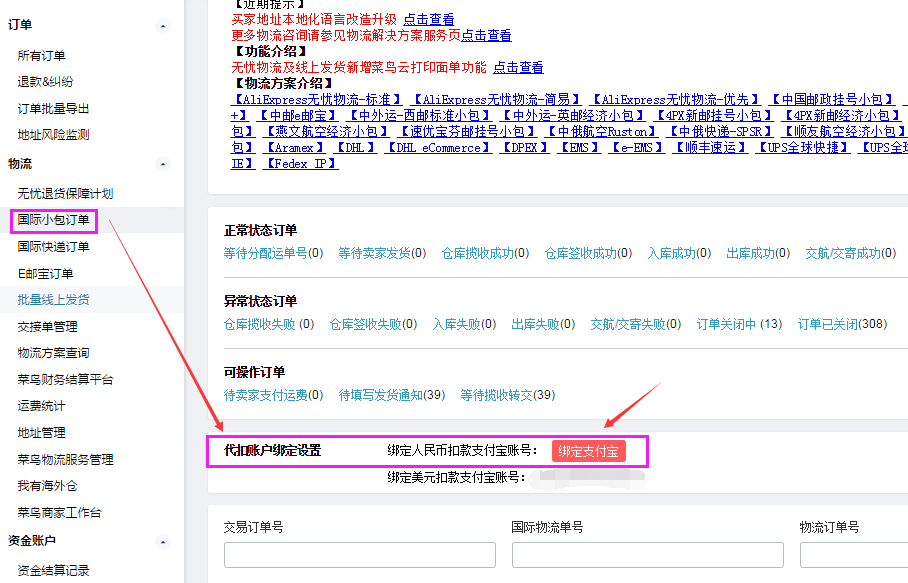Open 菜鸟财务结算平台 menu item
The width and height of the screenshot is (908, 583).
tap(65, 379)
